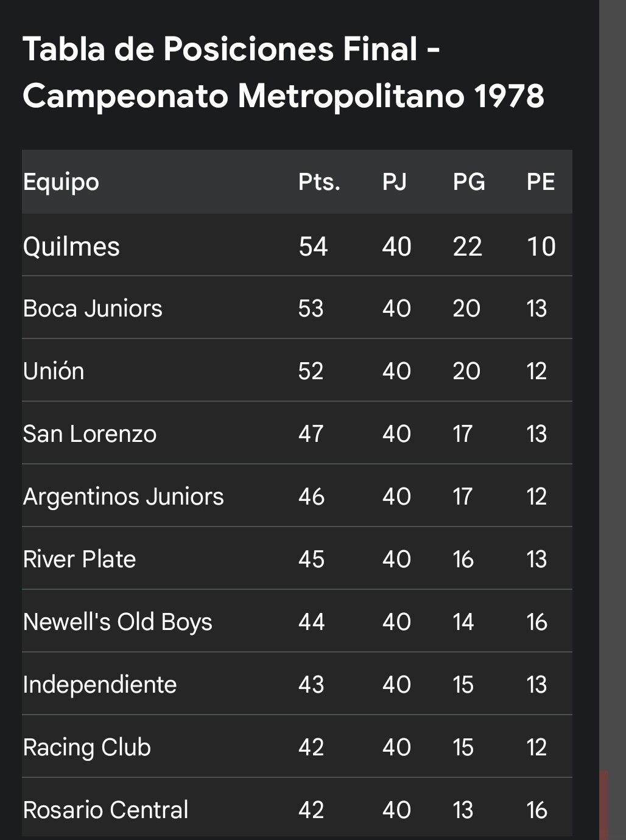Screen dimensions: 626x840
Task: Select the PJ column header
Action: tap(395, 182)
